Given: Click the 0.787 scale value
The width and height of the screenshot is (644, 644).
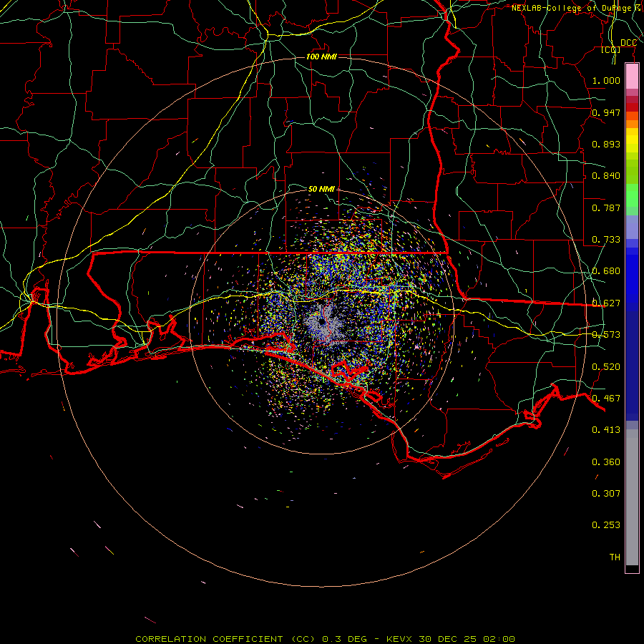Looking at the screenshot, I should tap(606, 208).
